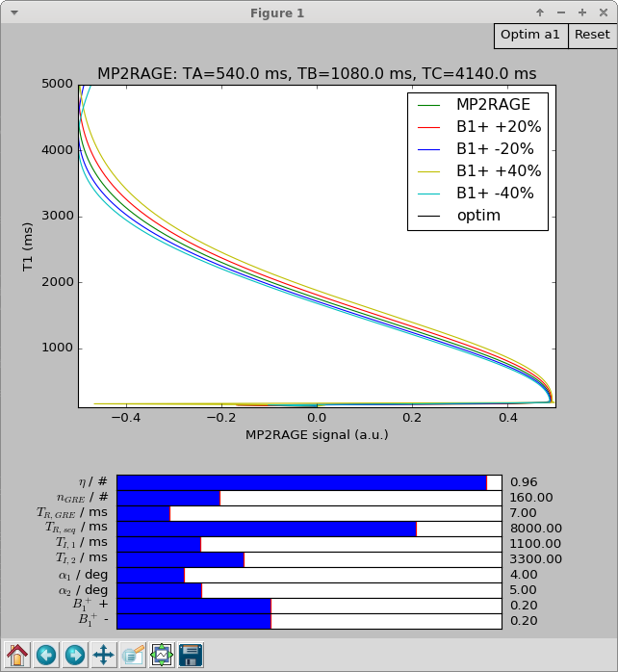Screen dimensions: 618x672
Task: Adjust the T_I,1 inversion time slider
Action: (308, 544)
